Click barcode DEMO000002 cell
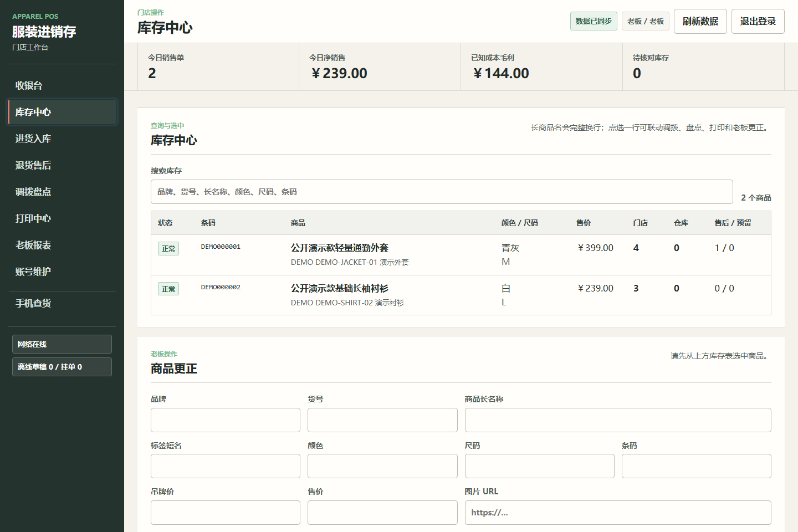798x532 pixels. click(221, 287)
